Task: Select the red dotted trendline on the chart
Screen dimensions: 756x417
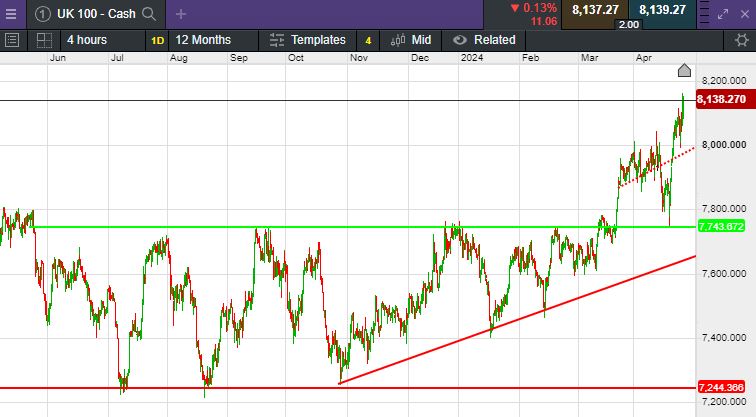Action: point(657,167)
